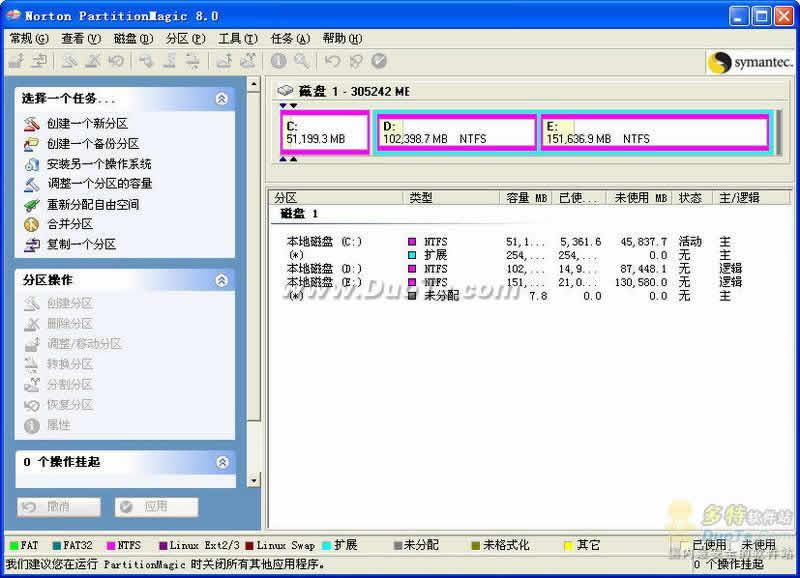Click the 合并分区 task link

[x=70, y=224]
